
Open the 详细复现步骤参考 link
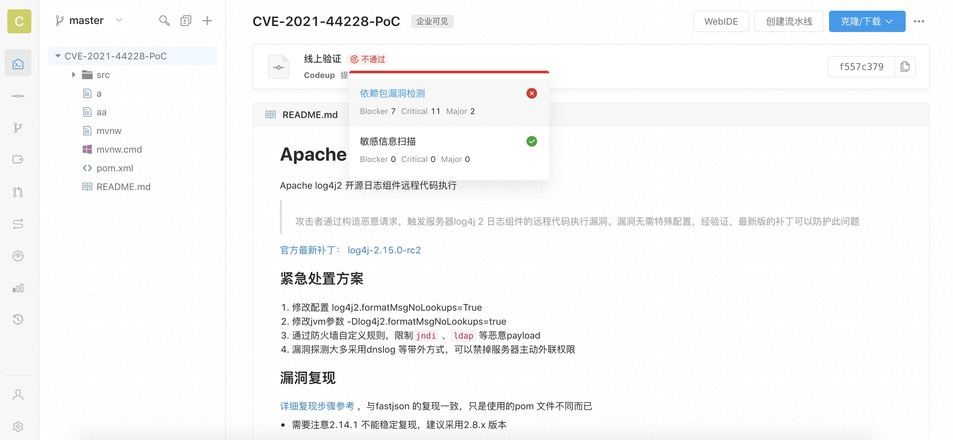316,406
